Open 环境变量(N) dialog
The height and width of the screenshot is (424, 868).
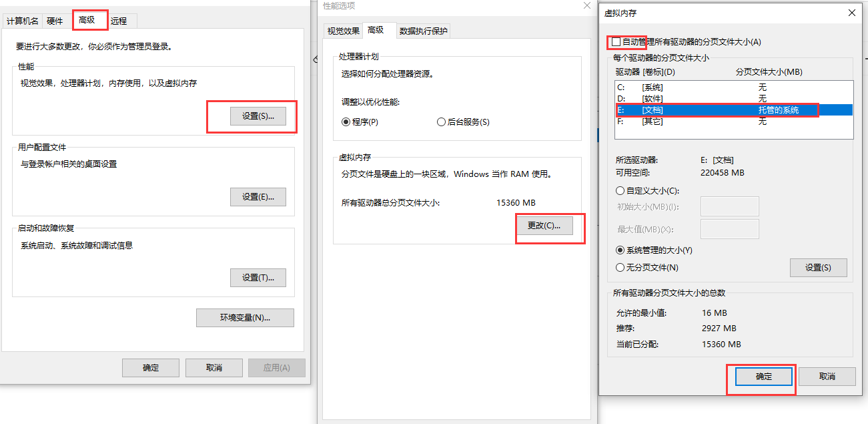coord(245,318)
